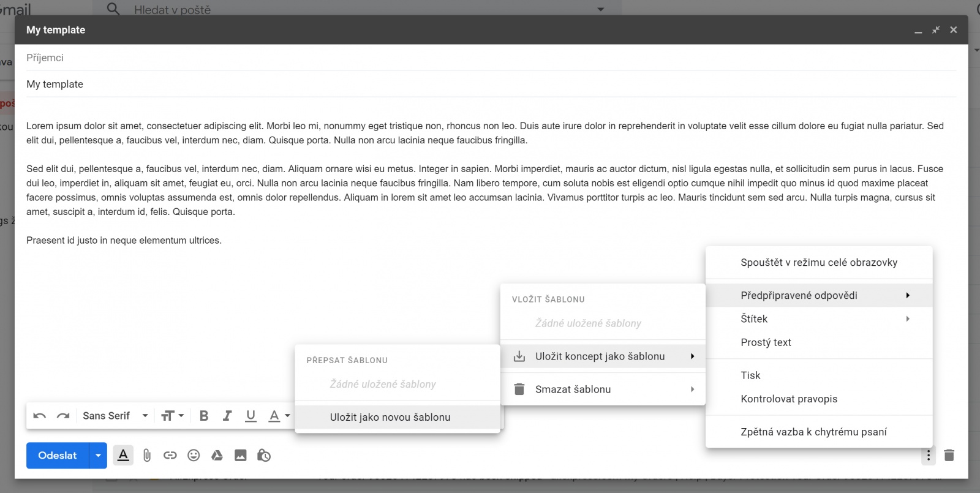The height and width of the screenshot is (493, 980).
Task: Attach files with the paperclip icon
Action: pos(147,455)
